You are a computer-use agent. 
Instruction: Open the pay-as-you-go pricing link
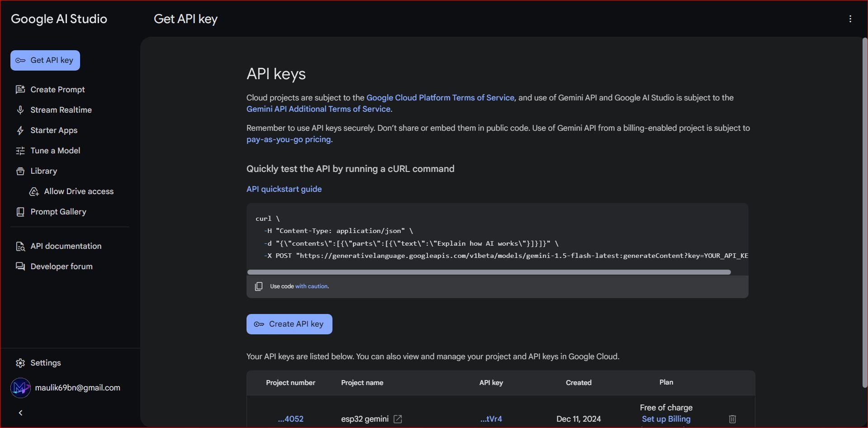289,139
